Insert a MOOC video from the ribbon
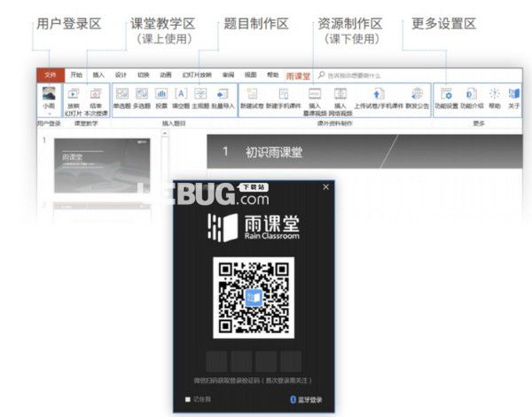The width and height of the screenshot is (532, 417). [x=315, y=101]
